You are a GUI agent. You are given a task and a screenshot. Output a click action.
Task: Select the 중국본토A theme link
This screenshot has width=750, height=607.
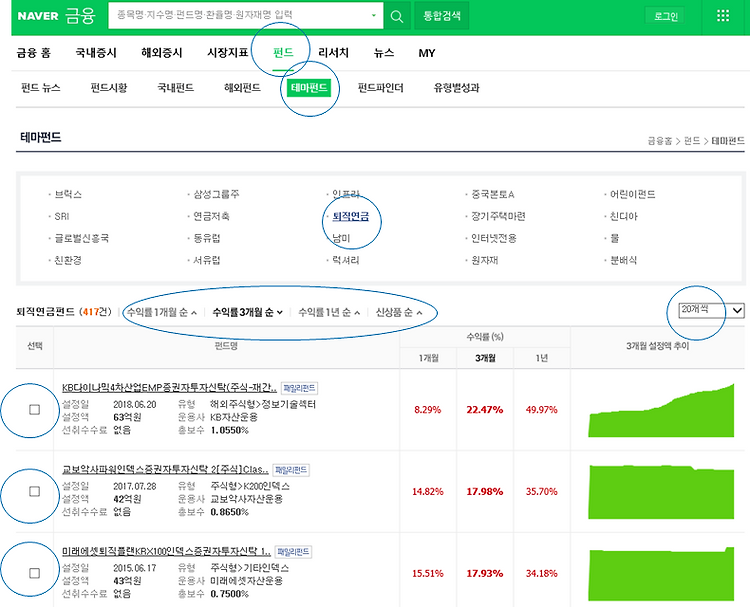tap(493, 195)
